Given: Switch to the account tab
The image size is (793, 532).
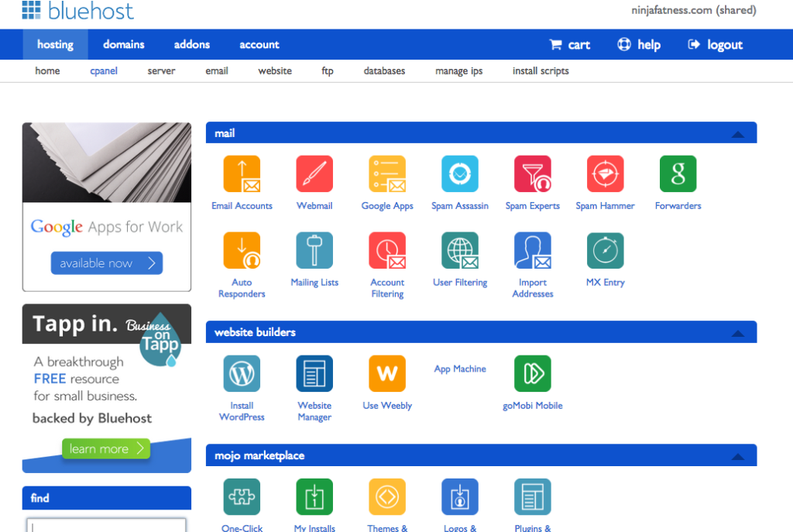Looking at the screenshot, I should [x=259, y=44].
